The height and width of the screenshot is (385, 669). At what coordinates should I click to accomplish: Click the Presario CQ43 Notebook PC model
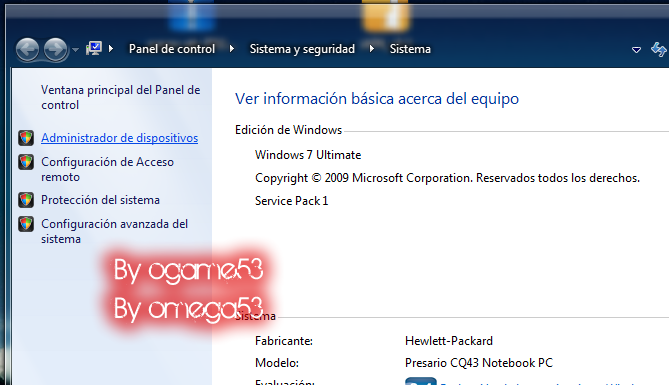[479, 363]
